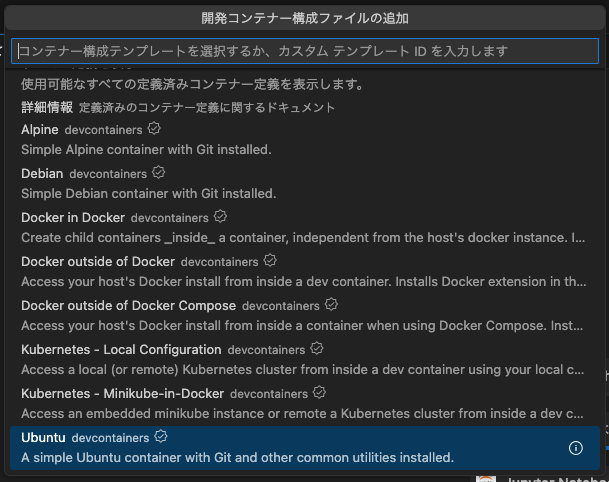
Task: Click 'Access an embedded minikube instance' description
Action: [x=302, y=413]
